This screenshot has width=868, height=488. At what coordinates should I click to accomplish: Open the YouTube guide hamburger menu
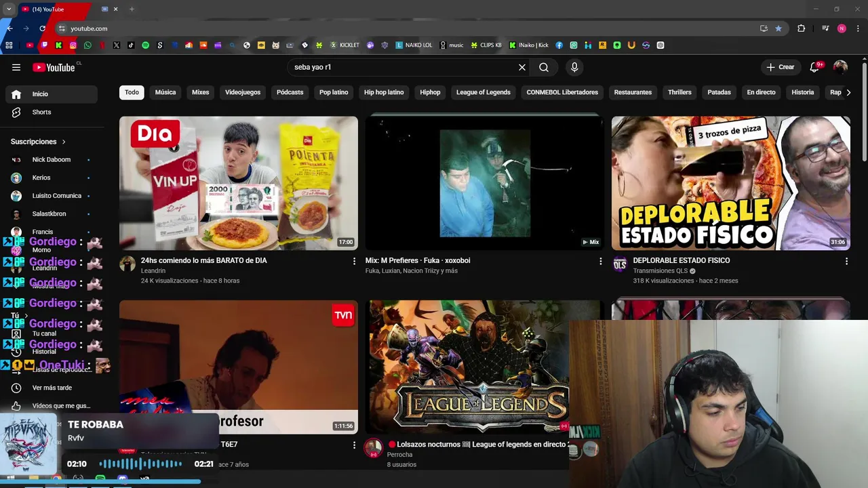[x=16, y=67]
